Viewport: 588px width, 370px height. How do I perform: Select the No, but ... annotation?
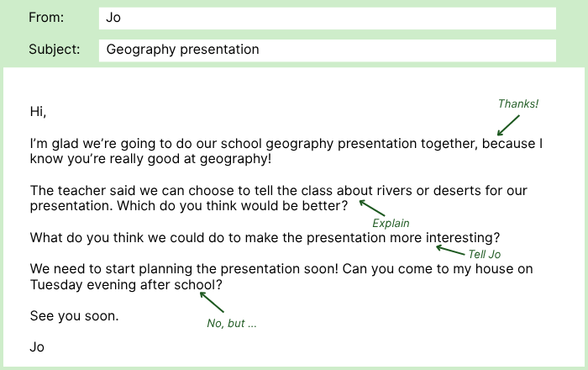point(231,324)
